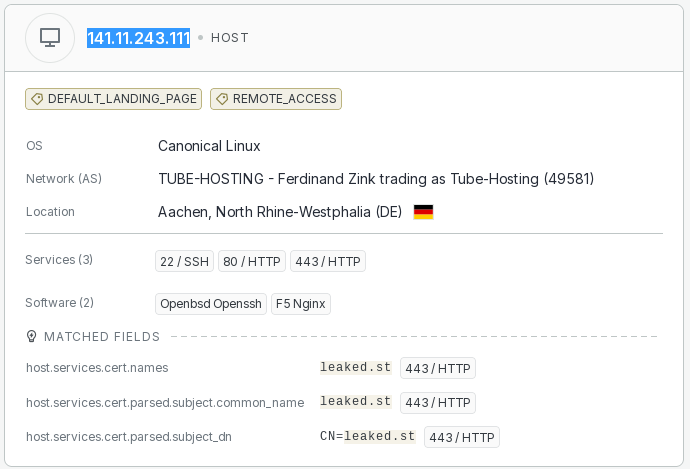Select the F5 Nginx software chip

coord(301,304)
